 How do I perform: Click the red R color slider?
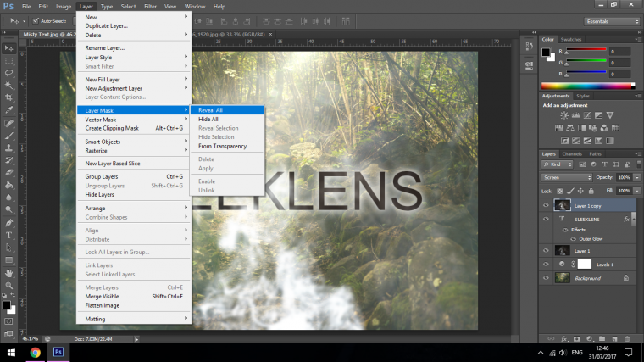click(x=586, y=51)
